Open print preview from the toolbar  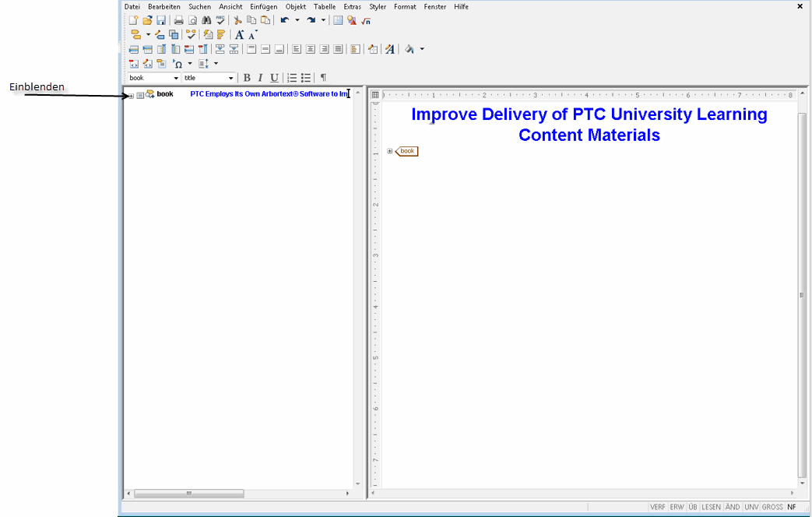tap(192, 21)
